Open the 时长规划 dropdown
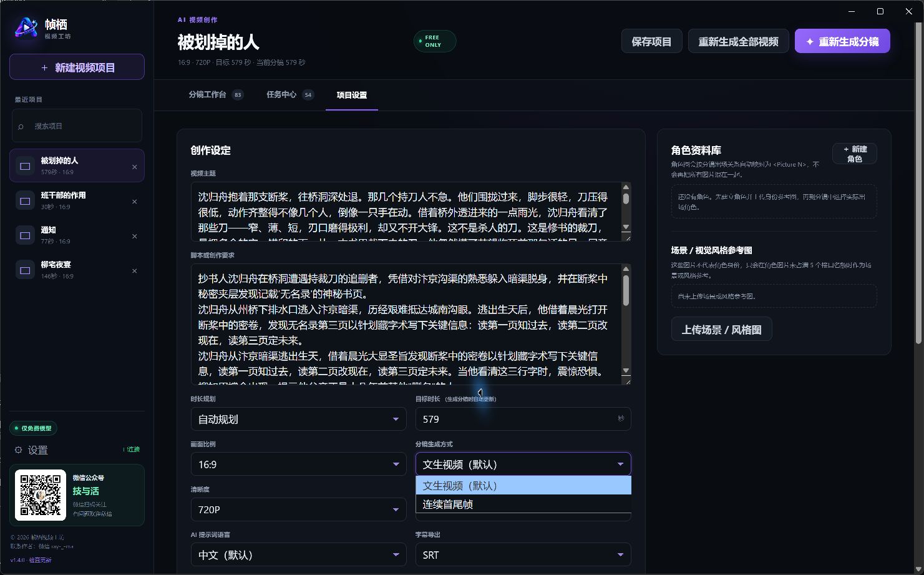Image resolution: width=924 pixels, height=575 pixels. coord(298,419)
